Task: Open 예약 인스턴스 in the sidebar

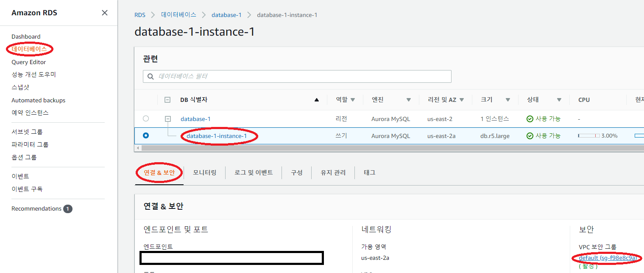Action: 30,113
